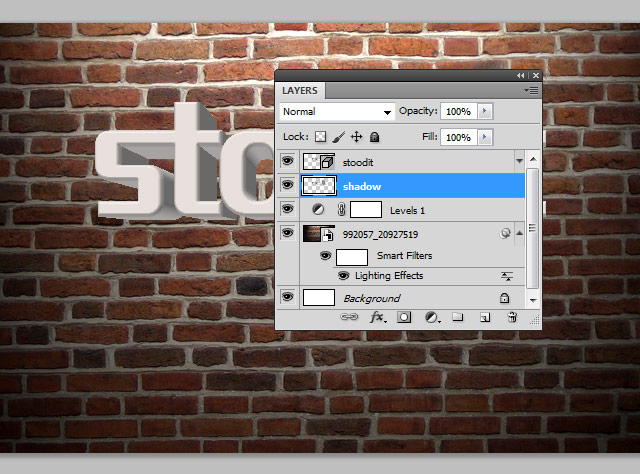This screenshot has width=640, height=474.
Task: Open the fx layer style menu
Action: (378, 317)
